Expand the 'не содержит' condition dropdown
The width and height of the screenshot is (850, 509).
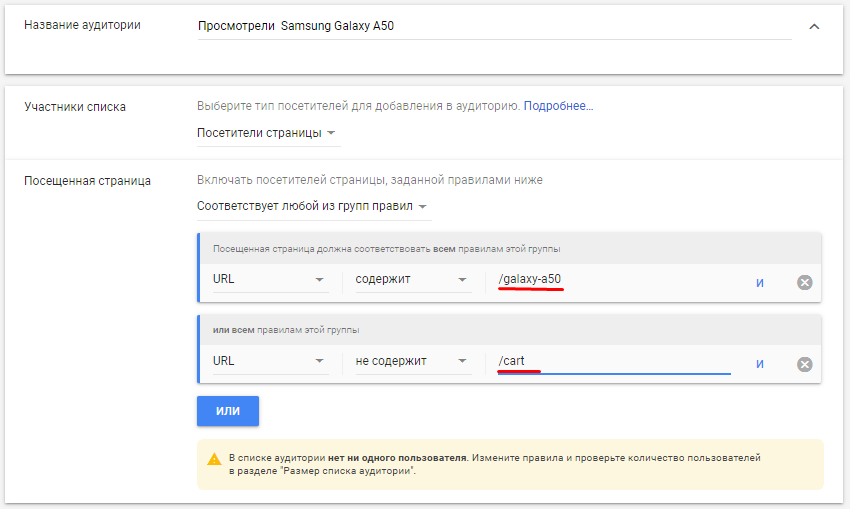412,361
